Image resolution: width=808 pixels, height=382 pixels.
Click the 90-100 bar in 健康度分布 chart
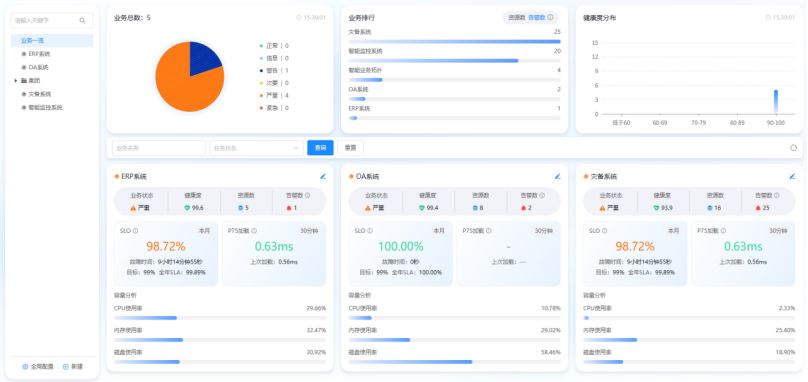[776, 102]
